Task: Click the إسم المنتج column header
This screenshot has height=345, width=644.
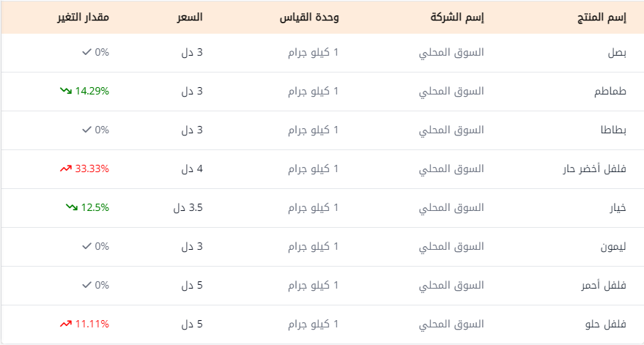Action: 602,18
